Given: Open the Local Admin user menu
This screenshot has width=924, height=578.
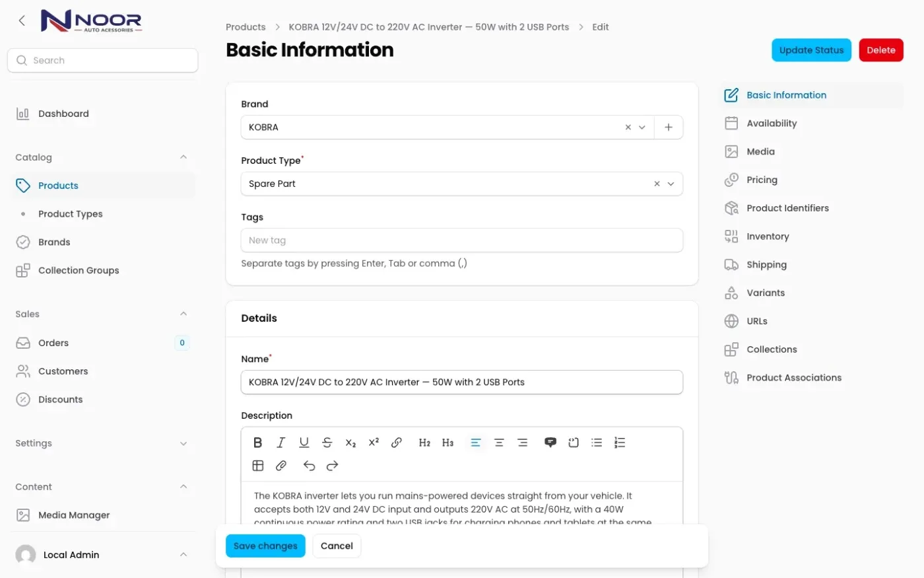Looking at the screenshot, I should tap(102, 555).
